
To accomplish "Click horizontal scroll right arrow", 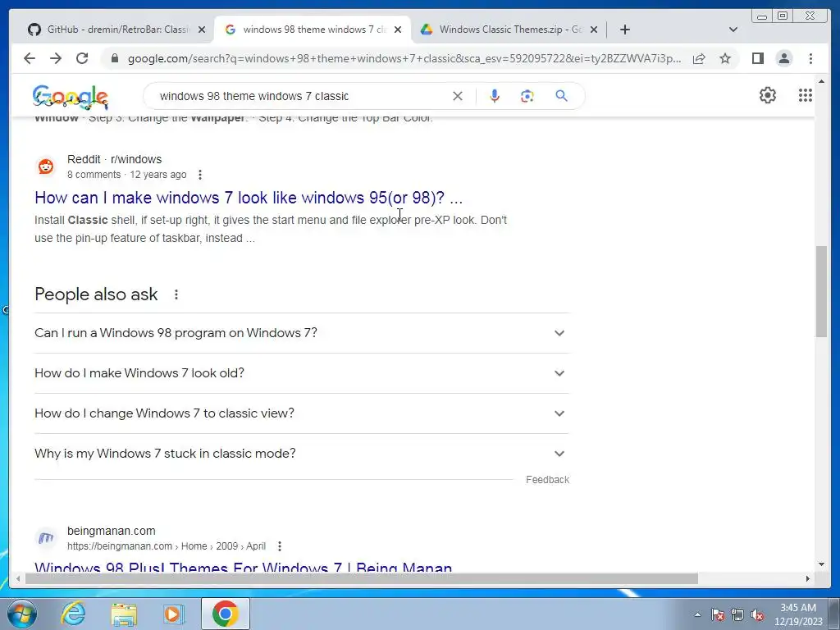I will click(x=808, y=578).
